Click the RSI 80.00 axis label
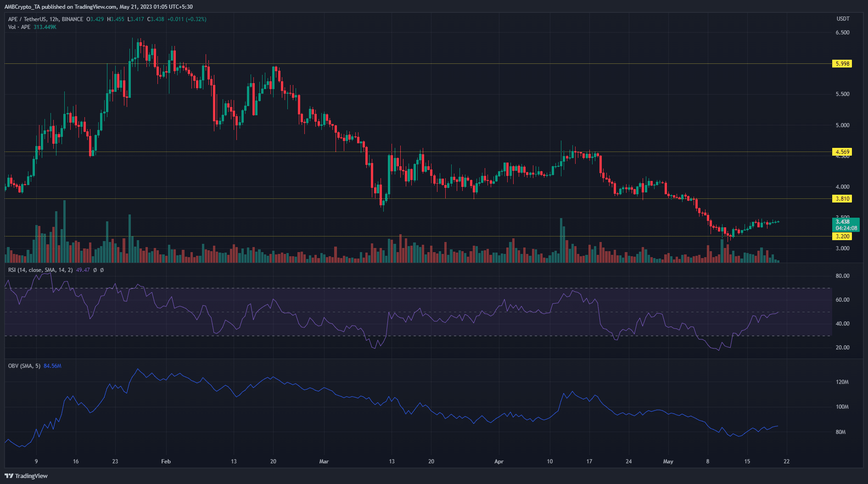 tap(842, 276)
